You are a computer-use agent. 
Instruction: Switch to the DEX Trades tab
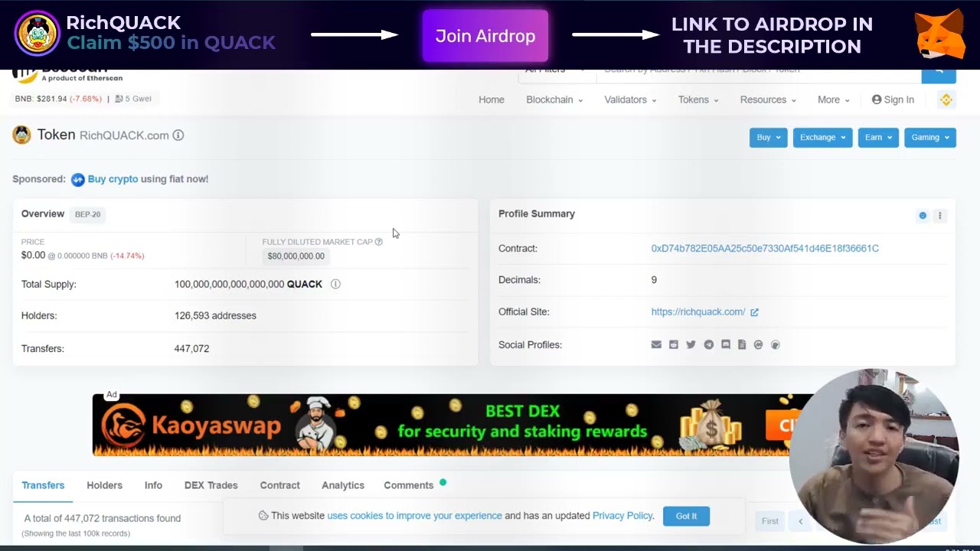tap(211, 485)
